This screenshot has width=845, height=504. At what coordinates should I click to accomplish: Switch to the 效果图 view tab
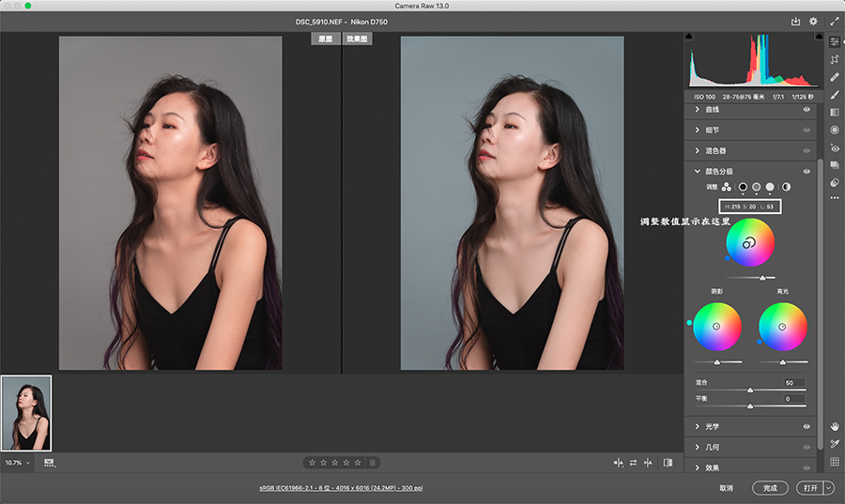tap(357, 39)
